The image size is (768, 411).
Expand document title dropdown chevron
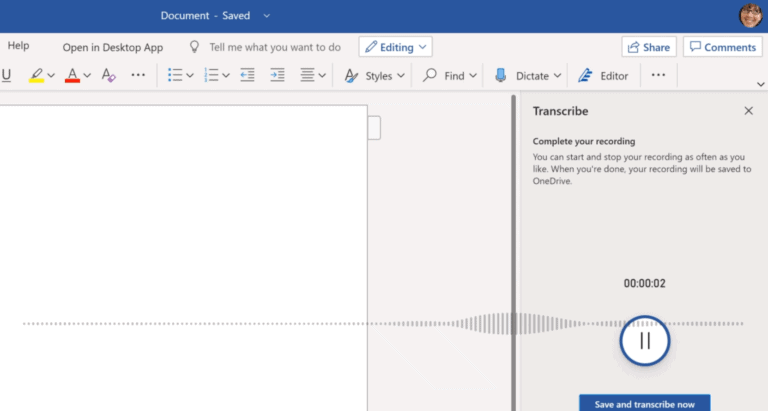266,16
